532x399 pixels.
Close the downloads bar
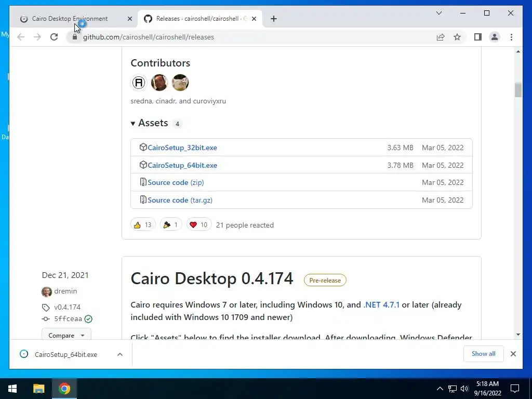coord(513,354)
